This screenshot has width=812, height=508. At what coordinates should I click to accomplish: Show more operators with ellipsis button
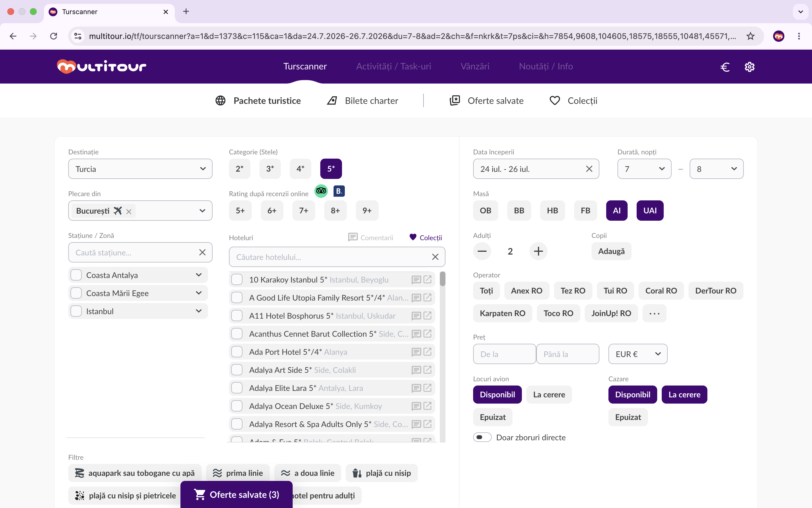[x=654, y=314]
